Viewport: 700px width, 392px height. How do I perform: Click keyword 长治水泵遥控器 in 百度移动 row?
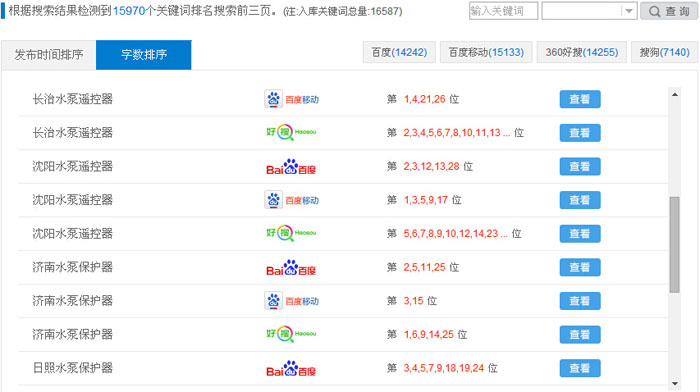[x=72, y=99]
